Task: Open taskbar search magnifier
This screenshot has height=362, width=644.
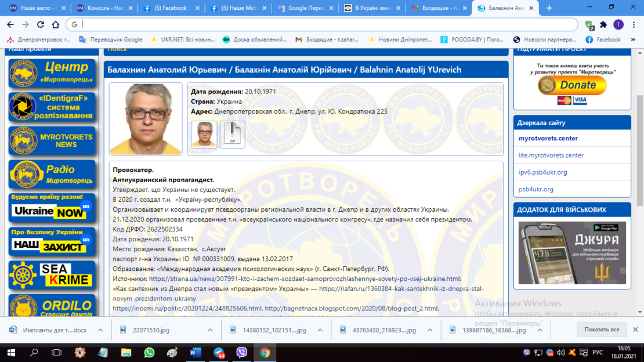Action: pyautogui.click(x=34, y=353)
